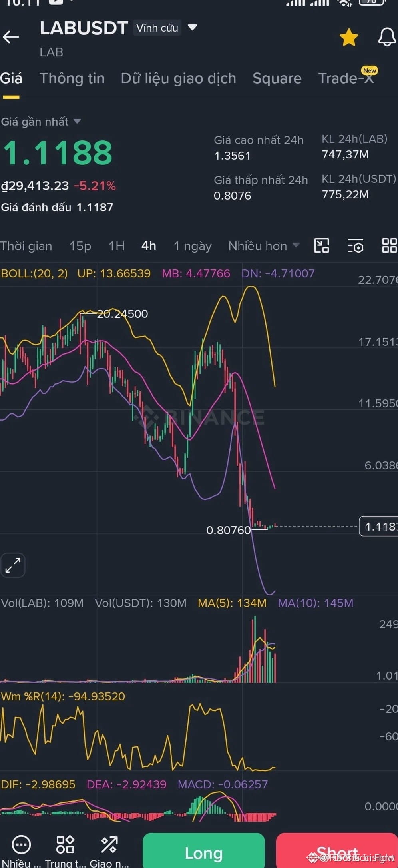398x868 pixels.
Task: Open the chart layout grid icon
Action: click(x=389, y=245)
